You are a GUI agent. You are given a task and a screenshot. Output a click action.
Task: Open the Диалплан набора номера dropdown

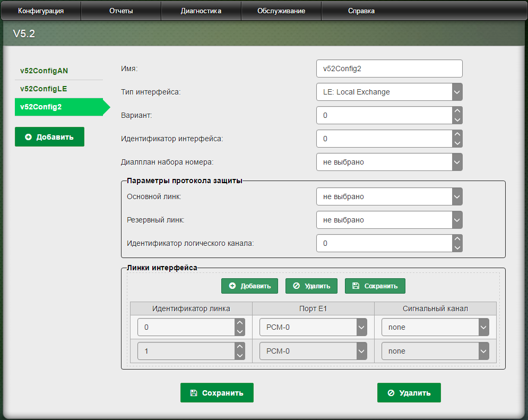(x=389, y=162)
